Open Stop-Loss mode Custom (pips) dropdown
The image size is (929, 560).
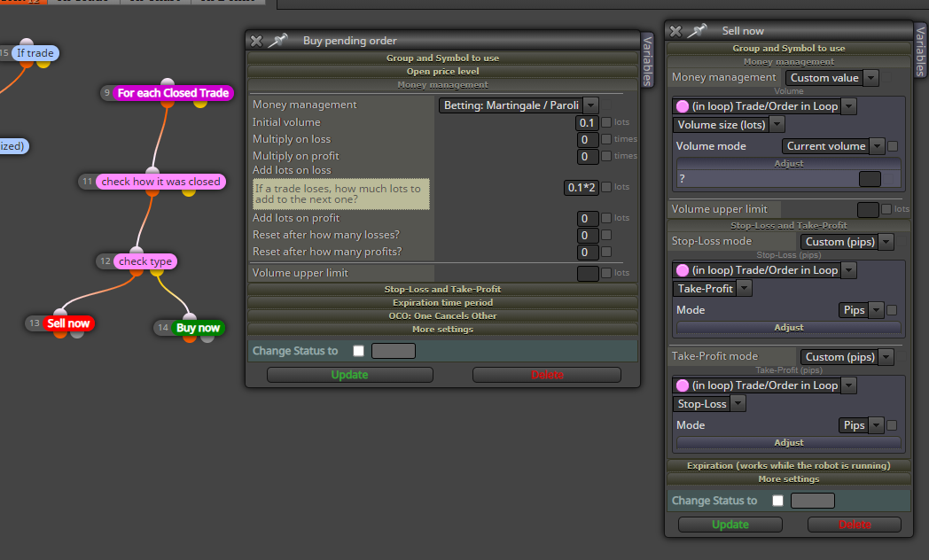(847, 242)
